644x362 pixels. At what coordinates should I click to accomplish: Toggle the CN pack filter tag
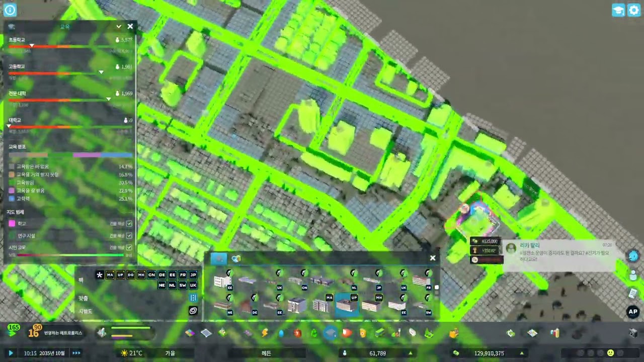151,275
